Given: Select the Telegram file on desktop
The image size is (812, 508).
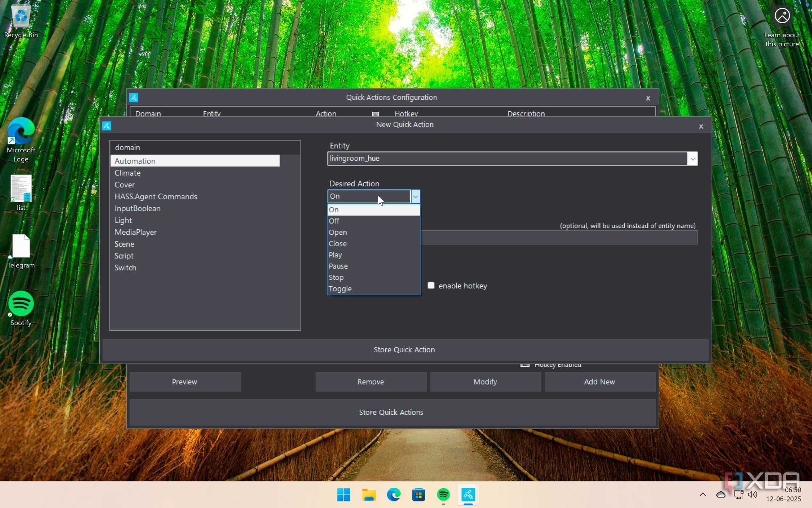Looking at the screenshot, I should coord(21,251).
